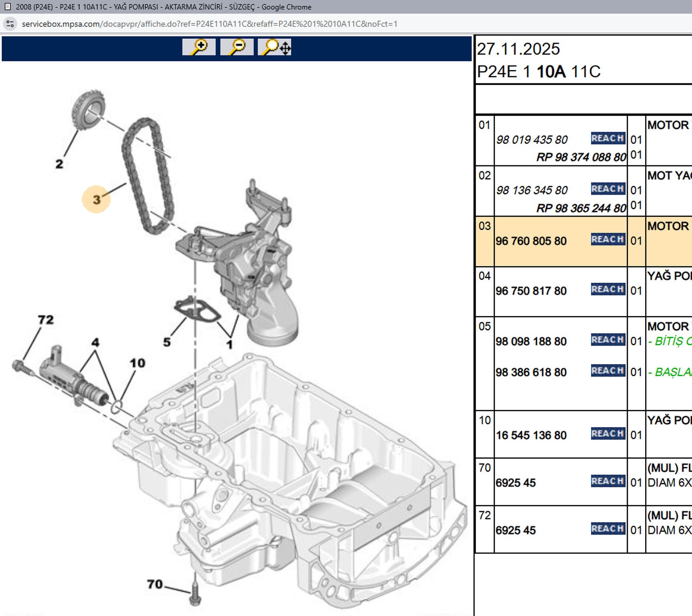Click part number 98 098 188 80
This screenshot has height=616, width=692.
tap(531, 341)
